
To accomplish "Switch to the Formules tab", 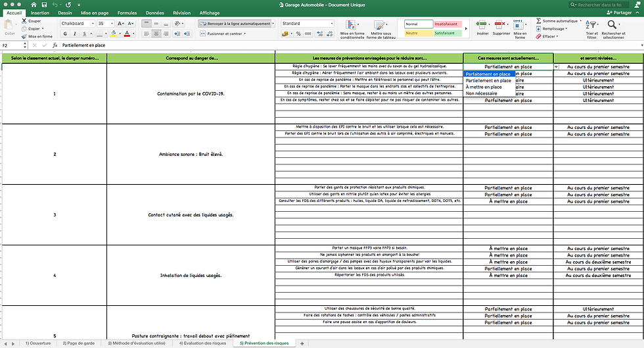I will [x=127, y=12].
